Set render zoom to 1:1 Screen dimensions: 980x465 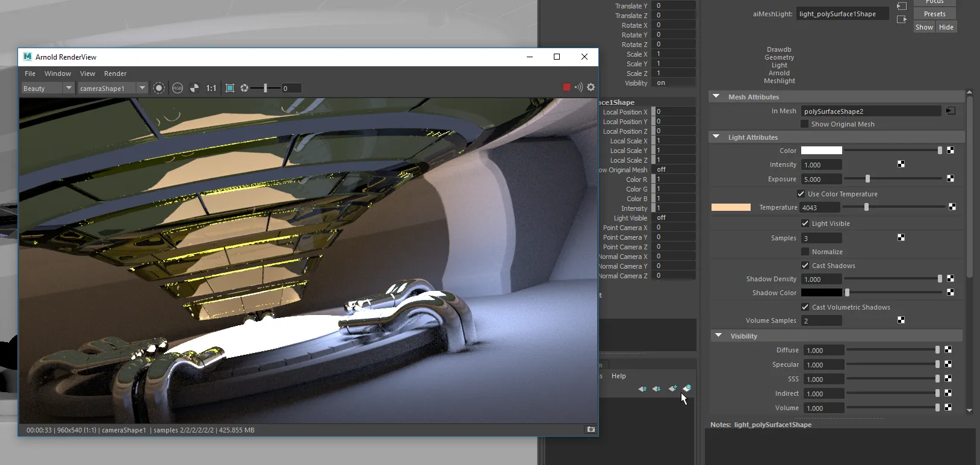211,88
